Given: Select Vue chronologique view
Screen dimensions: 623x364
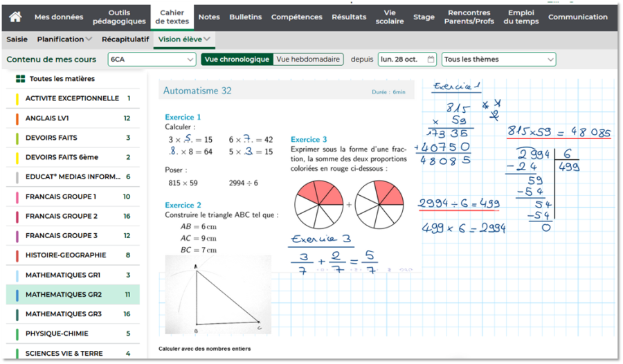Looking at the screenshot, I should (x=237, y=60).
